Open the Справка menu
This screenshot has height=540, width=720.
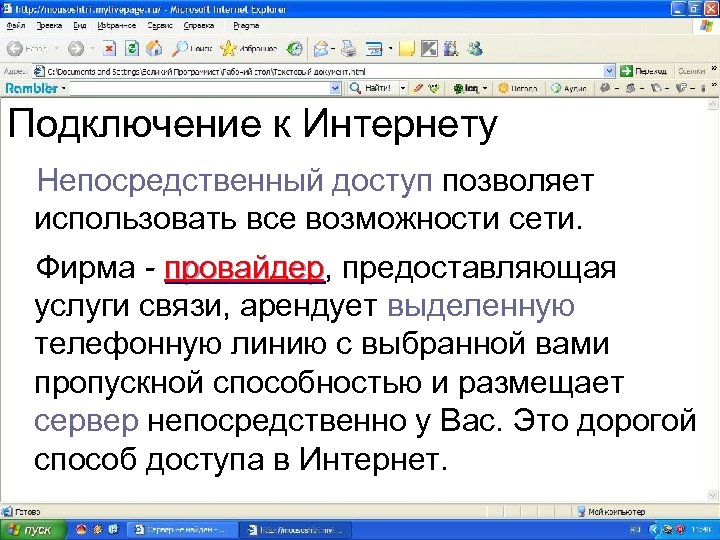[199, 26]
